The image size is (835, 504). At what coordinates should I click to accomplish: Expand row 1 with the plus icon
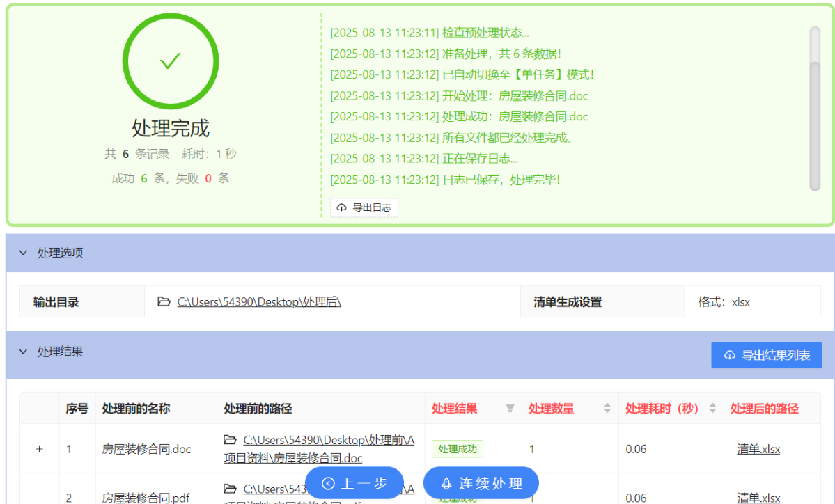coord(39,449)
